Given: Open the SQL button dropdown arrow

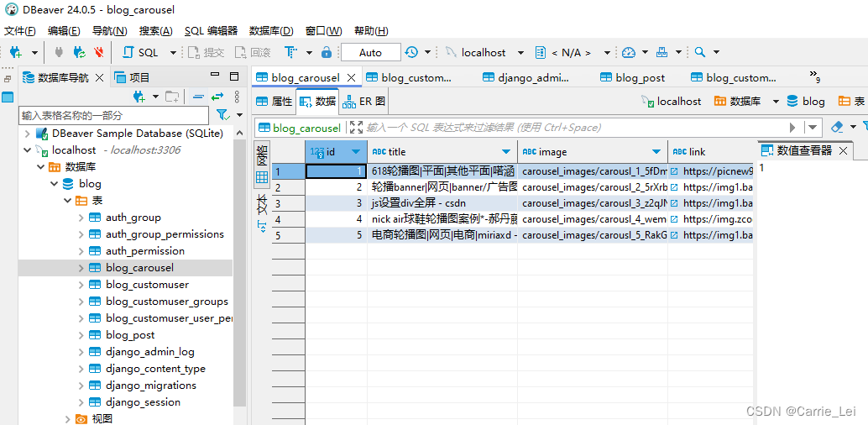Looking at the screenshot, I should point(173,53).
